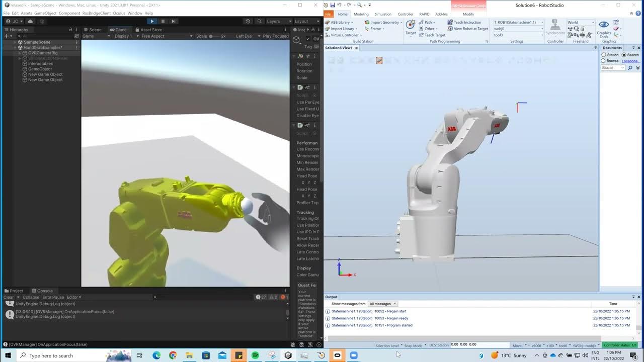Click Teach Instruction button
644x362 pixels.
point(464,22)
